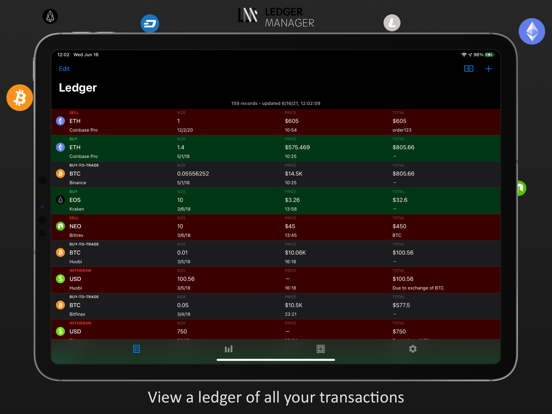Click the ETH icon in the buy row
The image size is (552, 414).
[x=61, y=147]
